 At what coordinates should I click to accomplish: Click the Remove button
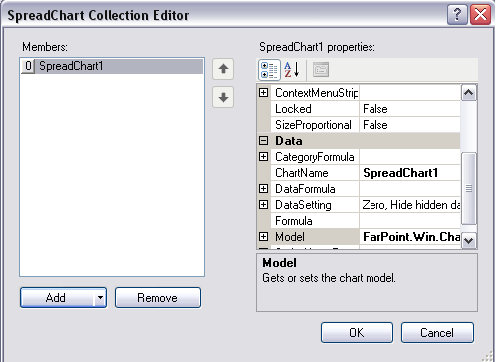(158, 298)
